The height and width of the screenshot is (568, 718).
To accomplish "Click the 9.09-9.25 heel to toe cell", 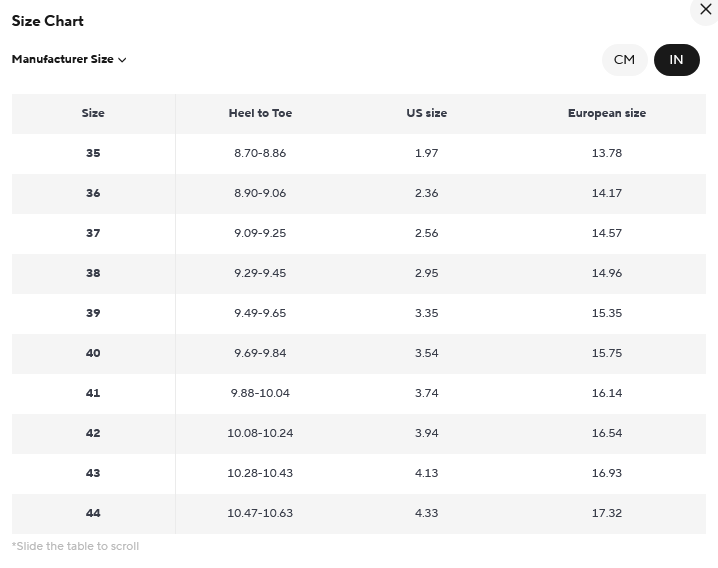I will pos(260,233).
